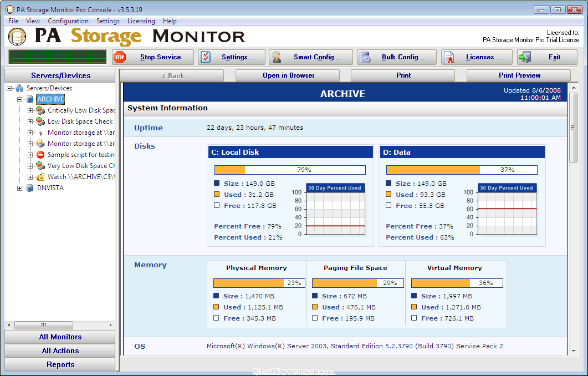Open the File menu
The image size is (588, 376).
(x=13, y=21)
